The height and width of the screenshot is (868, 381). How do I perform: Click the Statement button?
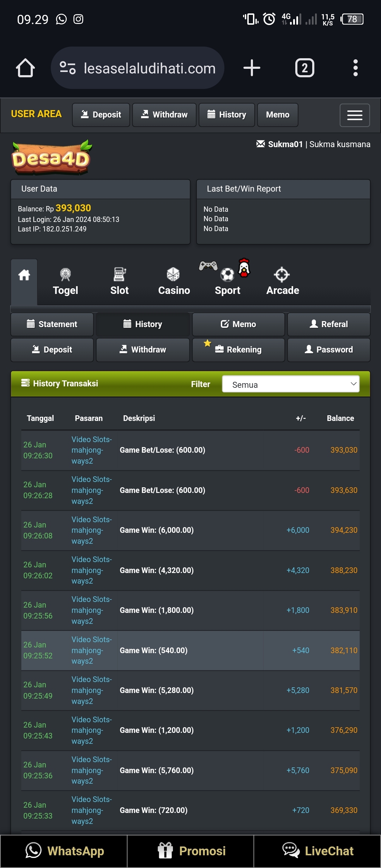[52, 324]
